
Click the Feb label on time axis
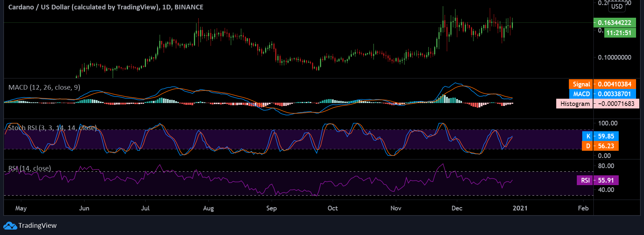coord(583,208)
